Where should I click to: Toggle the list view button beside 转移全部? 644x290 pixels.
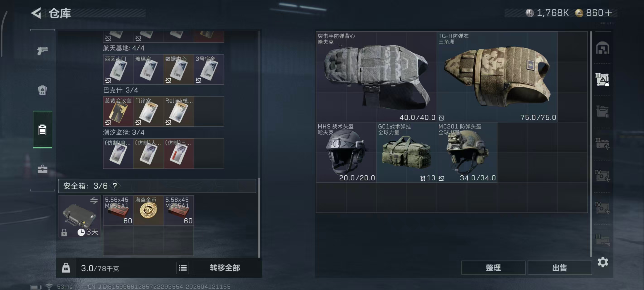[183, 268]
